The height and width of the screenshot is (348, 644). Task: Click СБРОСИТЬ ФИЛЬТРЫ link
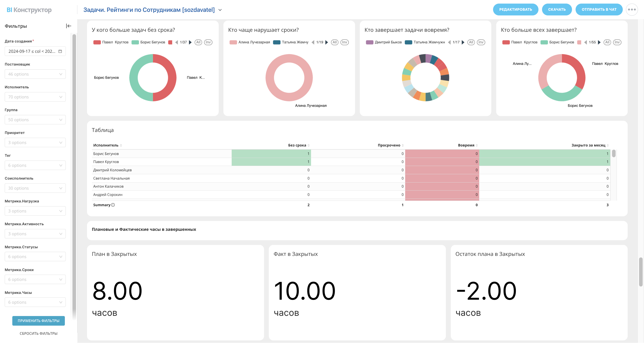pyautogui.click(x=38, y=333)
